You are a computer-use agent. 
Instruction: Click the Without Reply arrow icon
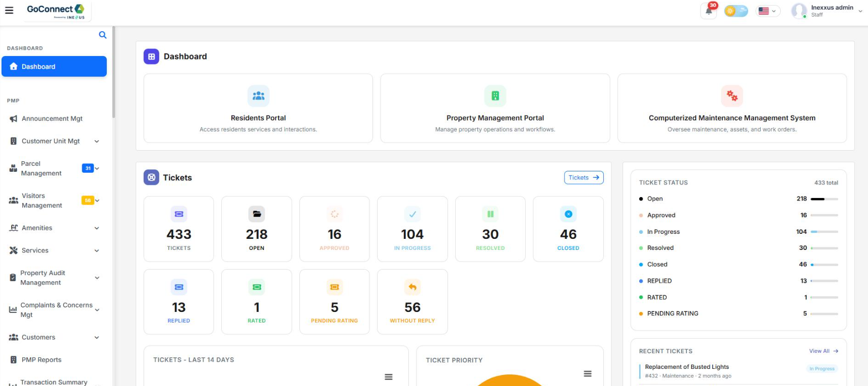pos(412,287)
